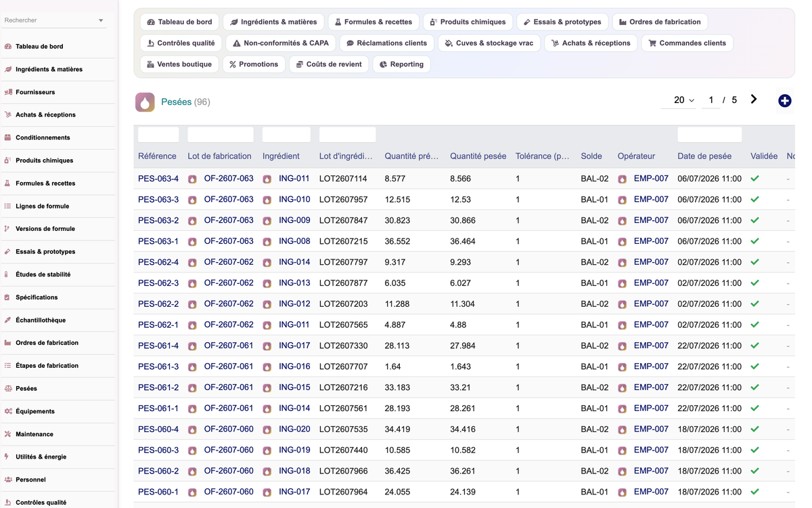This screenshot has height=508, width=812.
Task: Click ingredient icon beside ING-010
Action: 267,200
